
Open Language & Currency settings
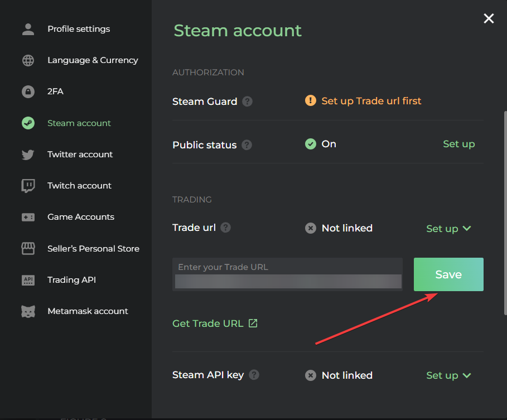click(93, 60)
